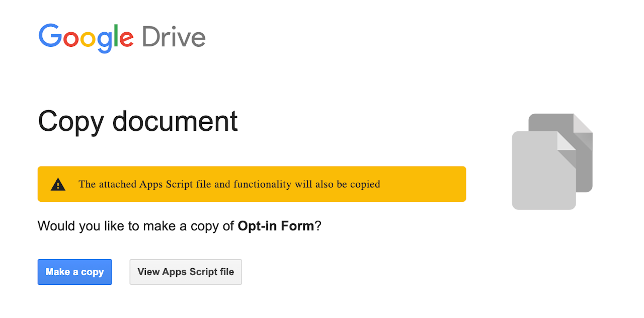Viewport: 644px width, 318px height.
Task: Click the bold Opt-in Form file name
Action: tap(276, 226)
